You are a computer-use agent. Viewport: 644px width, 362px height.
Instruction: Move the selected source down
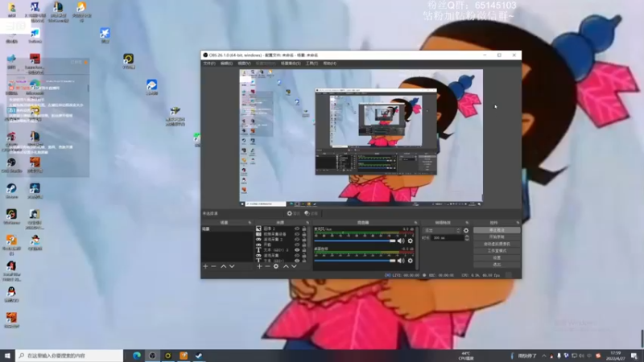(x=294, y=266)
